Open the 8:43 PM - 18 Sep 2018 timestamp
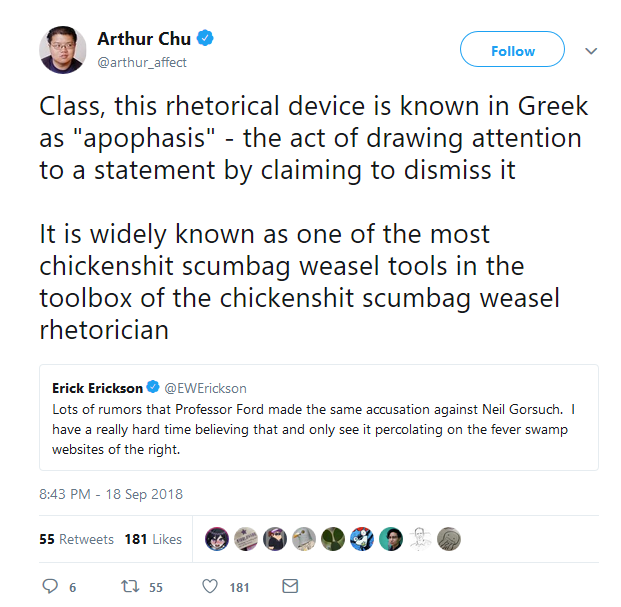The height and width of the screenshot is (607, 621). click(111, 494)
